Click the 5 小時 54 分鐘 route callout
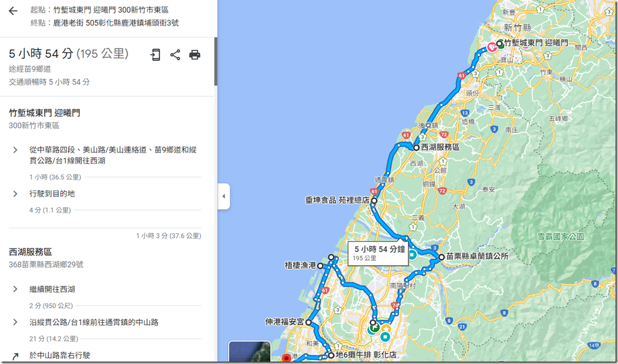 [x=379, y=253]
